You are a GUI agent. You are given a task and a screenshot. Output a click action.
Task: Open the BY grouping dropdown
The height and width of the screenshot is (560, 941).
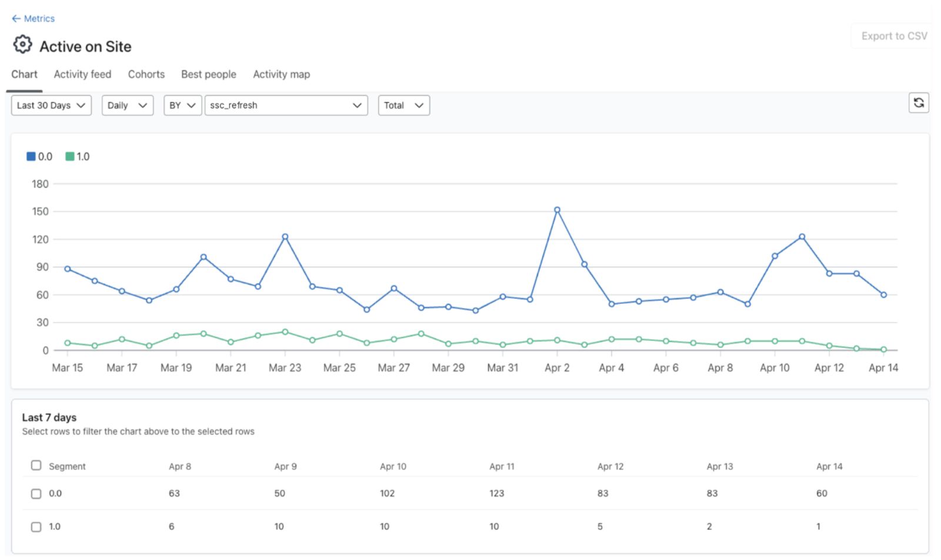(x=182, y=105)
